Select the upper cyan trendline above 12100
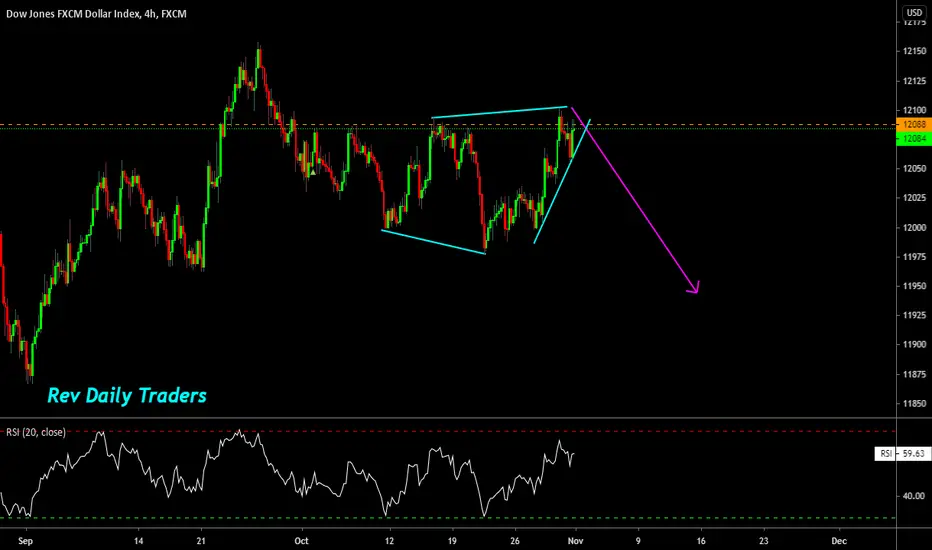 click(499, 112)
